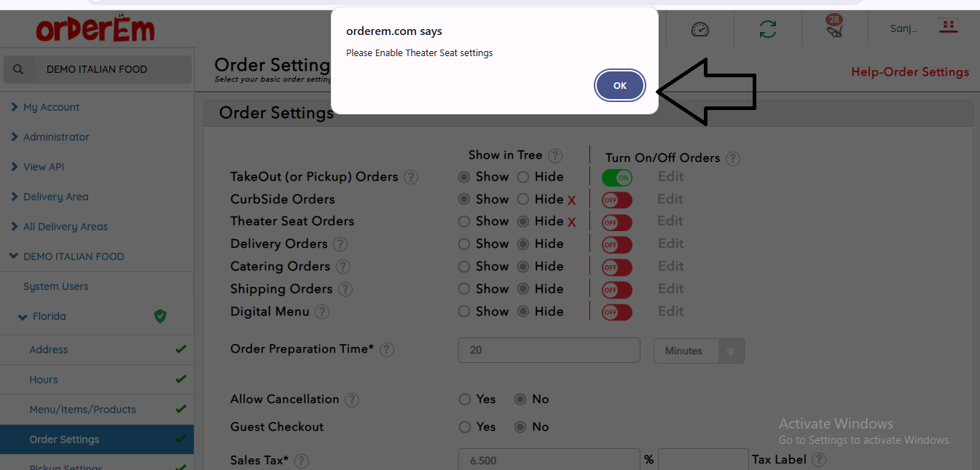Screen dimensions: 980x470
Task: Open notifications icon with 28 badge
Action: (834, 29)
